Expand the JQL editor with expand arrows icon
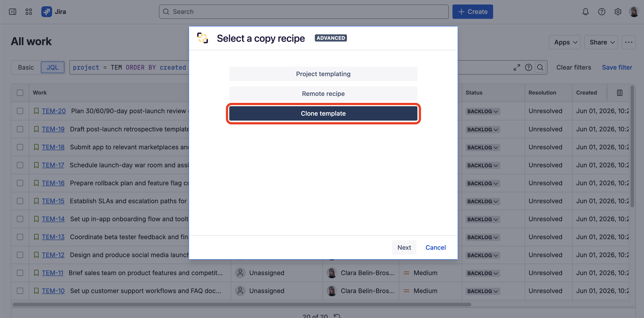This screenshot has width=644, height=318. pyautogui.click(x=517, y=68)
